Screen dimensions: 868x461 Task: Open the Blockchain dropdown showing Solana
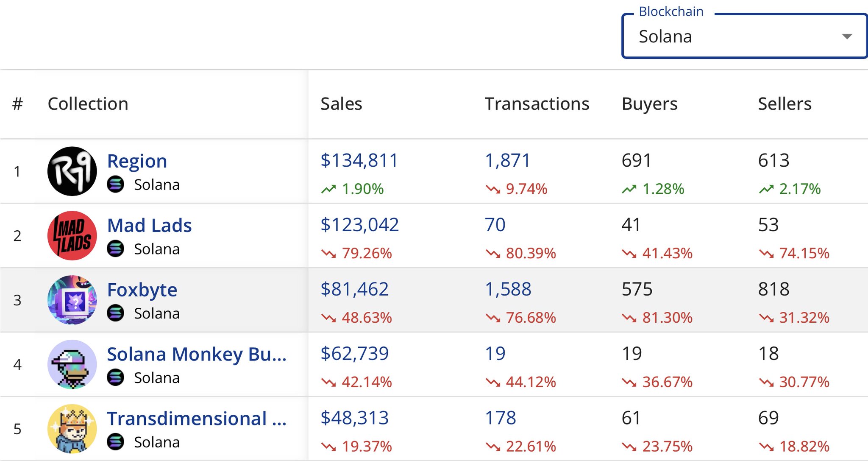coord(737,36)
